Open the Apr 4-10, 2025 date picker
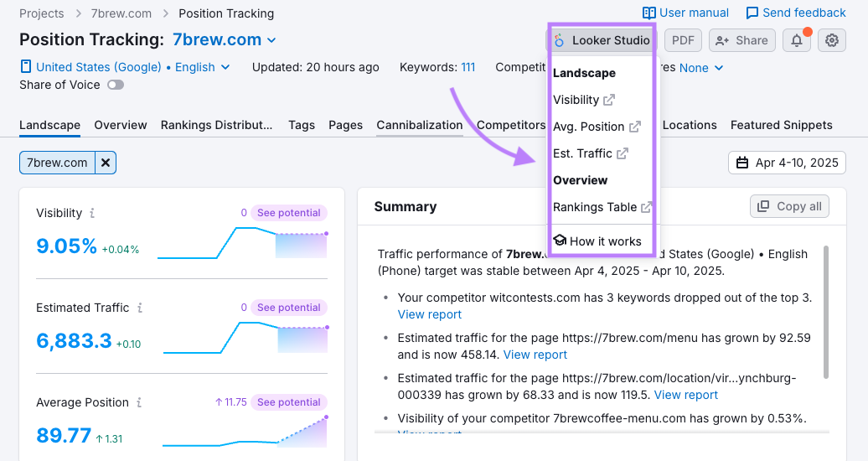The image size is (868, 461). (x=787, y=163)
